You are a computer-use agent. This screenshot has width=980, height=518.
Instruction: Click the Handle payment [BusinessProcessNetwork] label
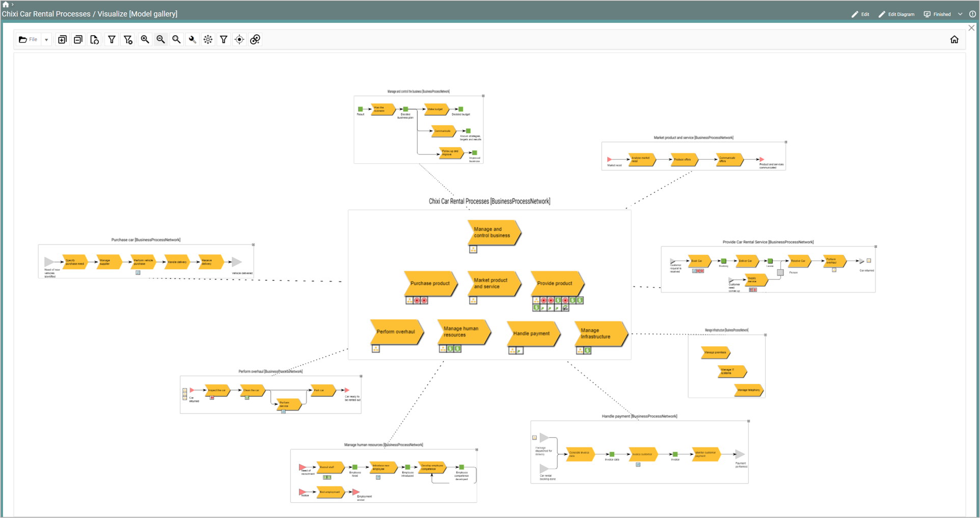(x=639, y=416)
